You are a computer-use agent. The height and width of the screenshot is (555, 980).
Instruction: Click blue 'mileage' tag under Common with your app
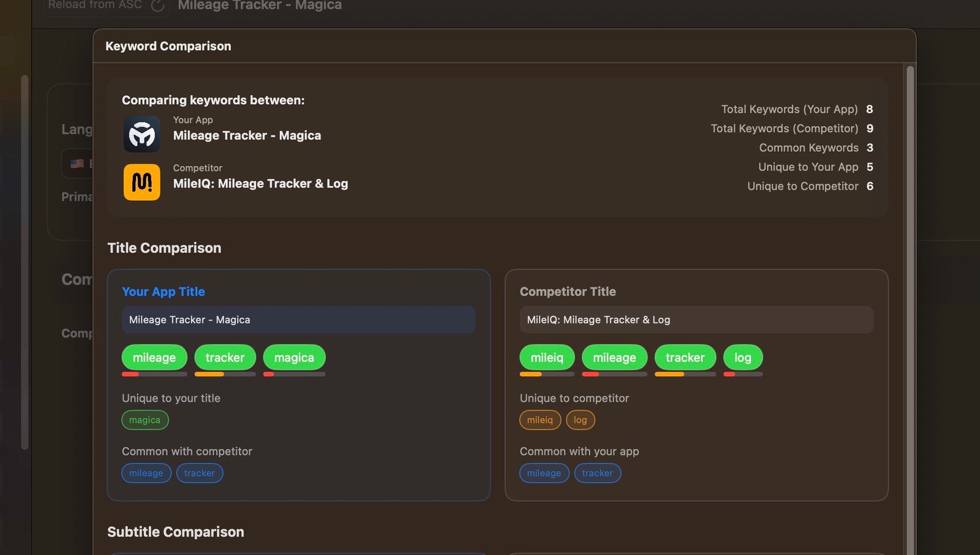click(545, 473)
